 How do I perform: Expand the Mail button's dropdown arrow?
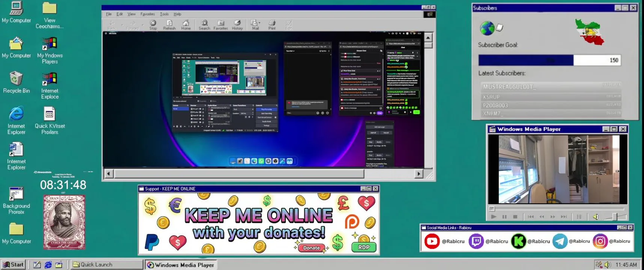point(260,23)
